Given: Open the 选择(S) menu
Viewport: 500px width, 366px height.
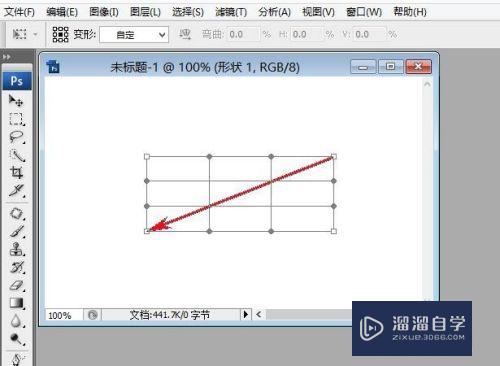Looking at the screenshot, I should pos(188,12).
